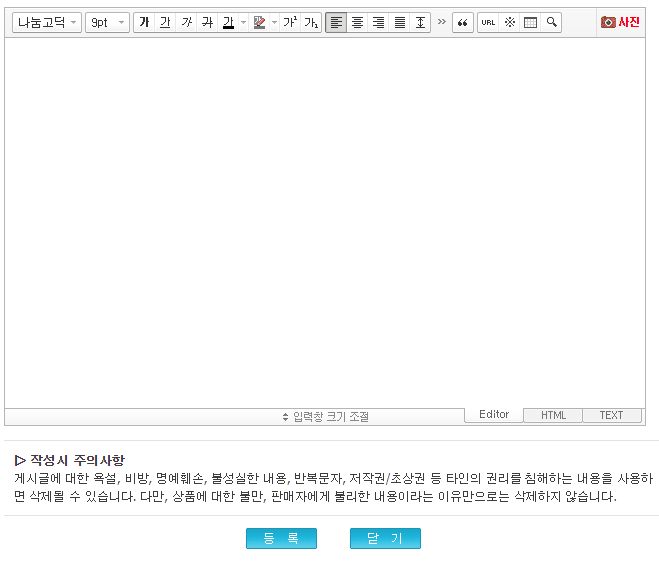This screenshot has width=659, height=563.
Task: Insert a table into editor
Action: [x=530, y=22]
